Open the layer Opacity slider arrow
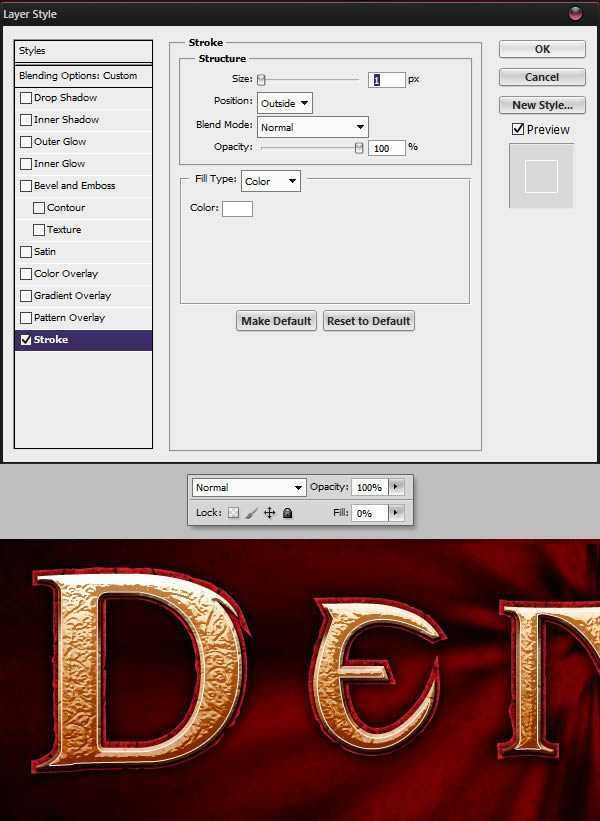Image resolution: width=600 pixels, height=821 pixels. click(396, 487)
